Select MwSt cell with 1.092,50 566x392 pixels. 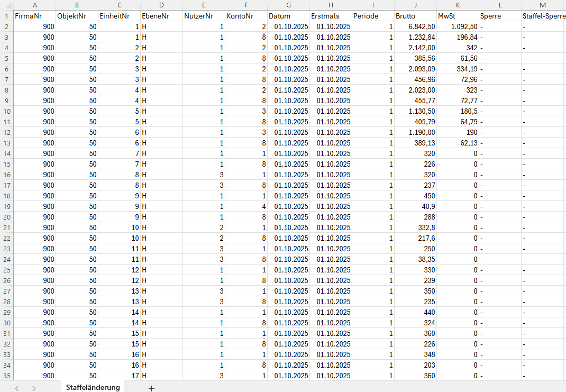pyautogui.click(x=458, y=26)
